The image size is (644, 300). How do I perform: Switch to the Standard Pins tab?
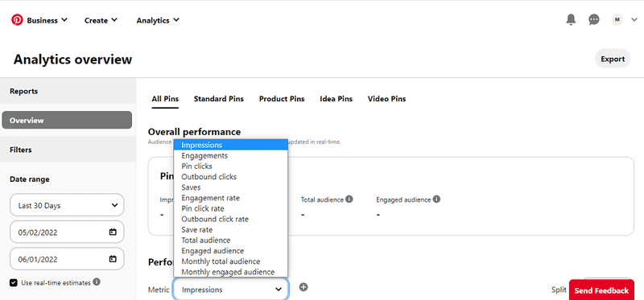click(x=218, y=99)
